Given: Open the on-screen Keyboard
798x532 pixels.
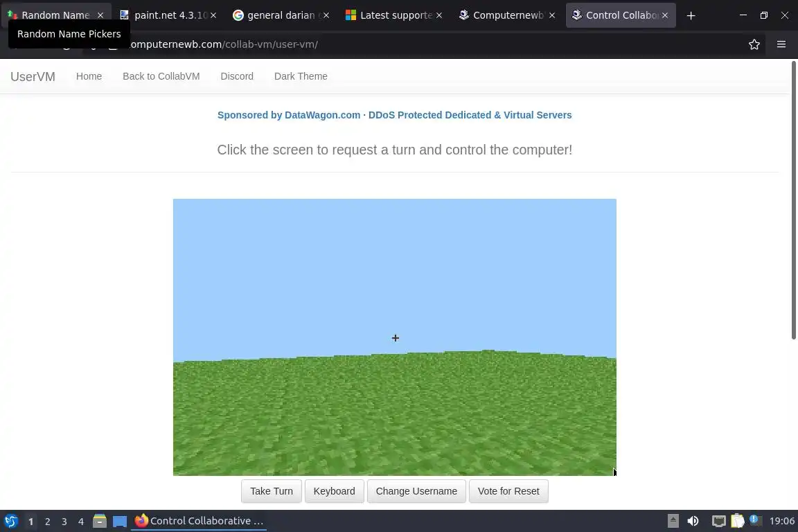Looking at the screenshot, I should 335,491.
